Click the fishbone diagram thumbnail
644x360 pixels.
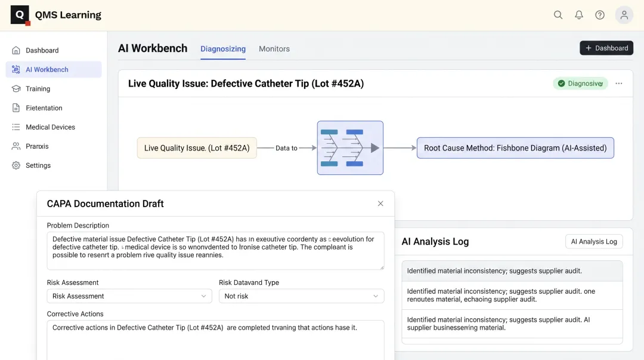350,147
